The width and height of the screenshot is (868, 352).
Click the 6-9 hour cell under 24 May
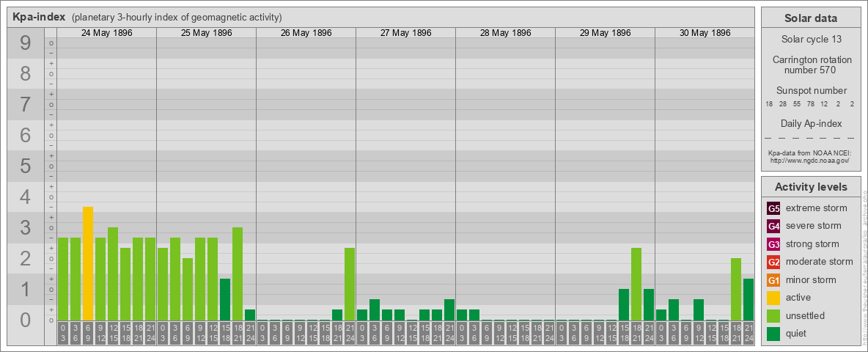tap(88, 333)
